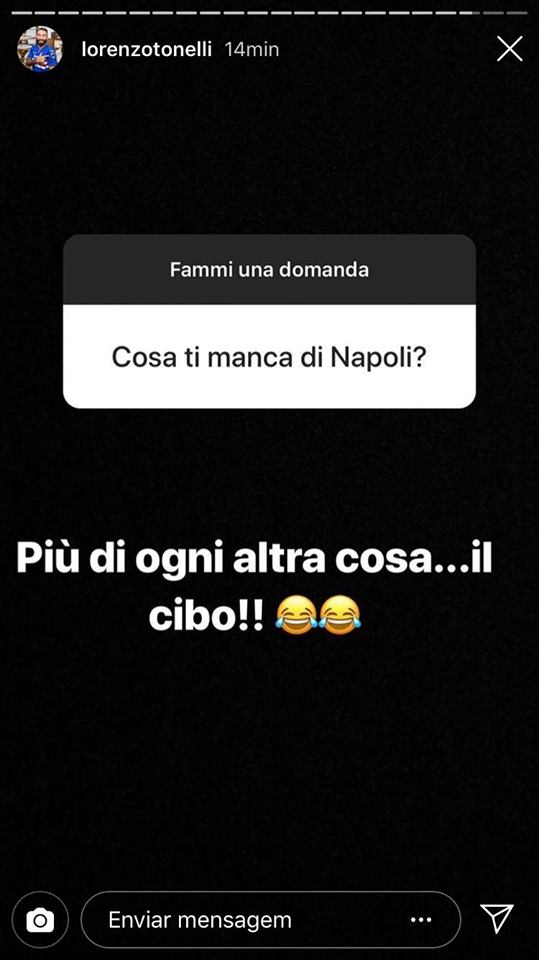539x960 pixels.
Task: Click the word cibo!! in the answer
Action: tap(206, 618)
